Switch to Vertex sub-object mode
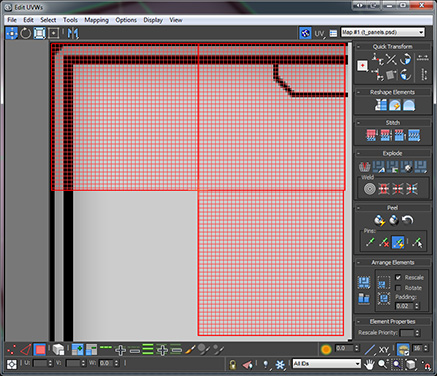 (12, 350)
